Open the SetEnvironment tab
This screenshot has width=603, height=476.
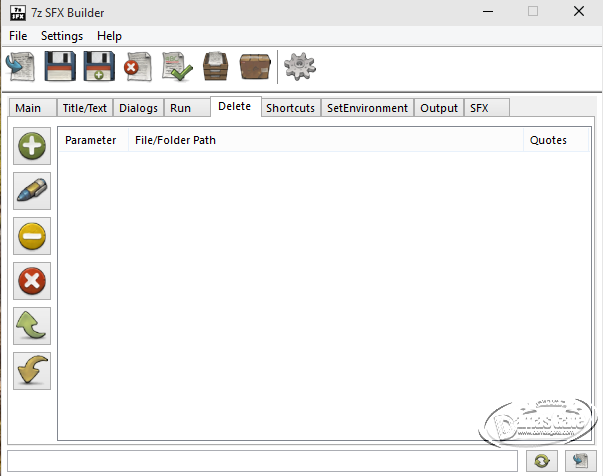[367, 108]
